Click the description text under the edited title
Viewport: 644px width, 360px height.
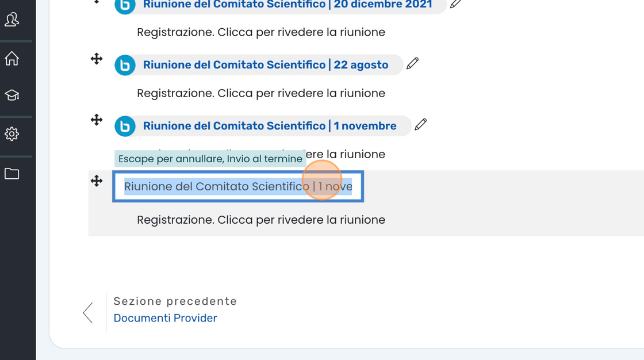260,220
